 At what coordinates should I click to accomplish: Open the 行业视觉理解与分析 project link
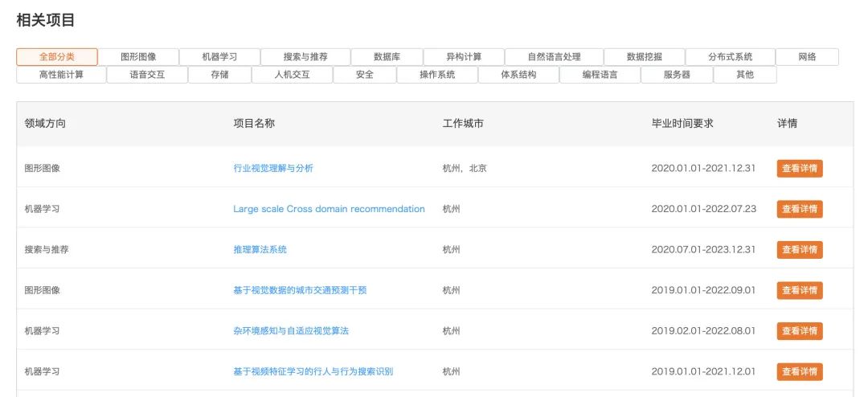(273, 168)
